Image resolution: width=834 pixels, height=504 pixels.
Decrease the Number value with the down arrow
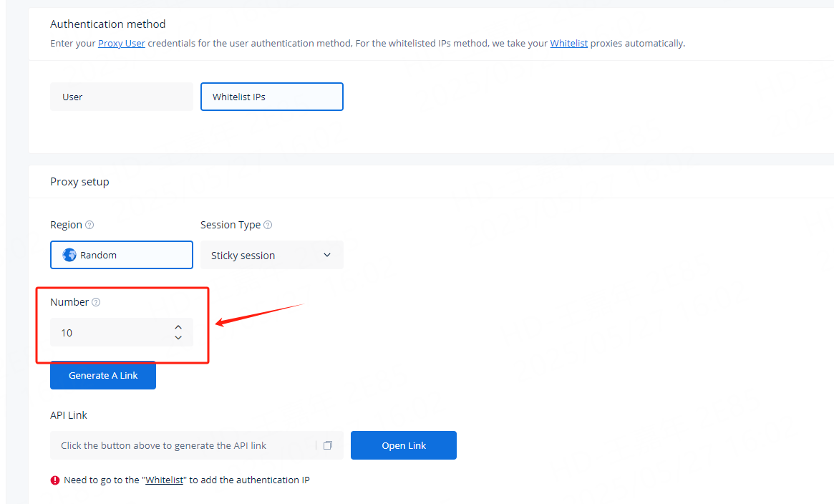[x=178, y=338]
